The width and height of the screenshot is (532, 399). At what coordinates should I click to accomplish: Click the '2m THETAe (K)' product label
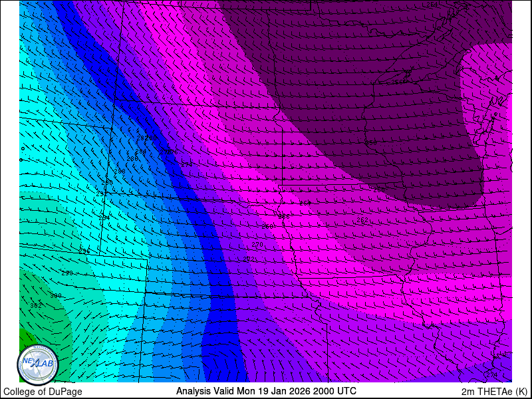click(x=495, y=392)
